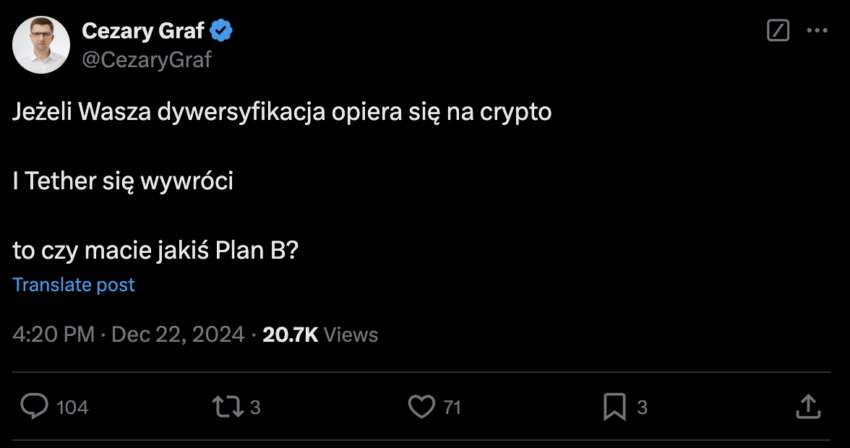Click the reply speech bubble icon
Image resolution: width=850 pixels, height=448 pixels.
click(x=34, y=406)
